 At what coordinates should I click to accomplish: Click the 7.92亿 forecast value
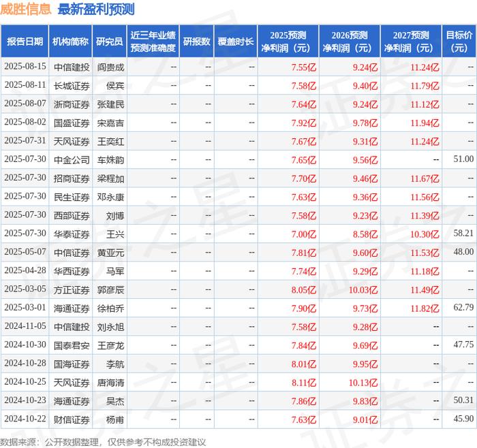click(304, 123)
